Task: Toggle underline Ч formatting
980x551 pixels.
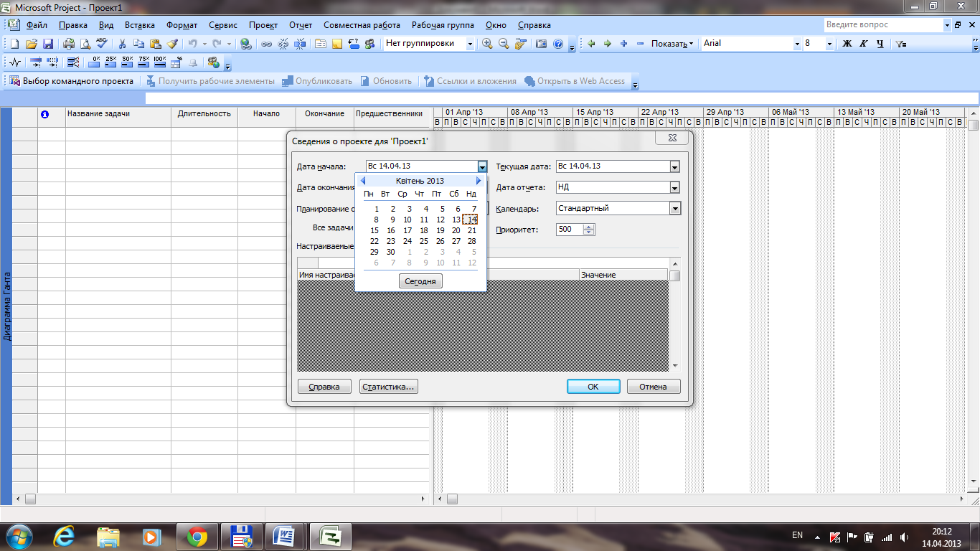Action: click(x=880, y=44)
